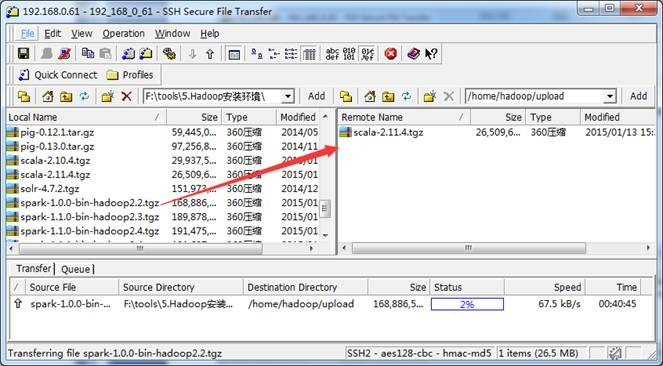Click the Quick Connect button

(x=58, y=75)
